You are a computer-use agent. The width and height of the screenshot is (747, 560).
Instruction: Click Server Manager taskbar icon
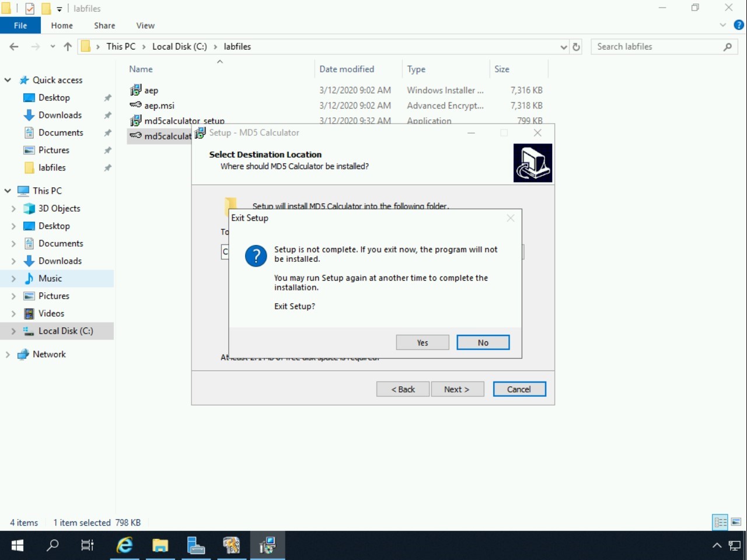click(196, 545)
